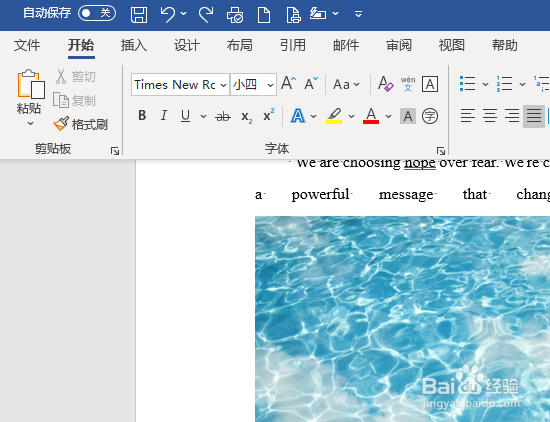
Task: Toggle underline formatting
Action: click(186, 116)
